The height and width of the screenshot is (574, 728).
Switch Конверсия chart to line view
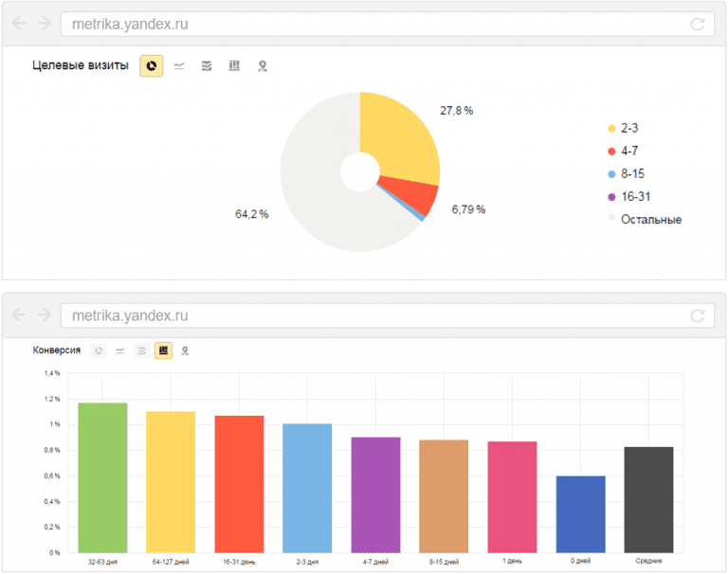click(x=120, y=350)
